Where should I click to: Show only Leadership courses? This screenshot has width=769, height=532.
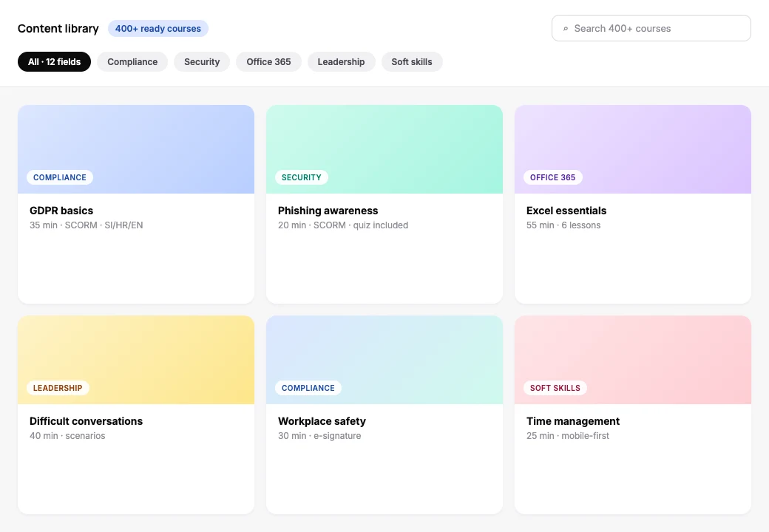[341, 62]
